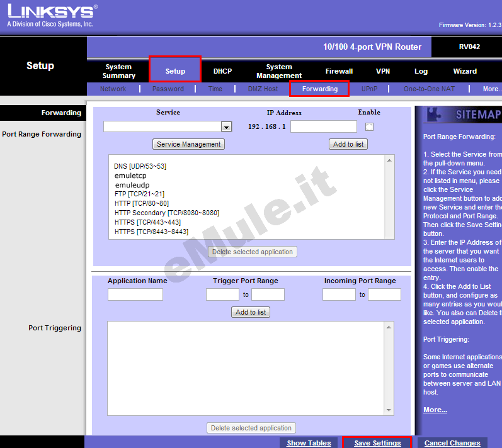This screenshot has width=502, height=448.
Task: Select the Setup main tab
Action: click(x=175, y=71)
